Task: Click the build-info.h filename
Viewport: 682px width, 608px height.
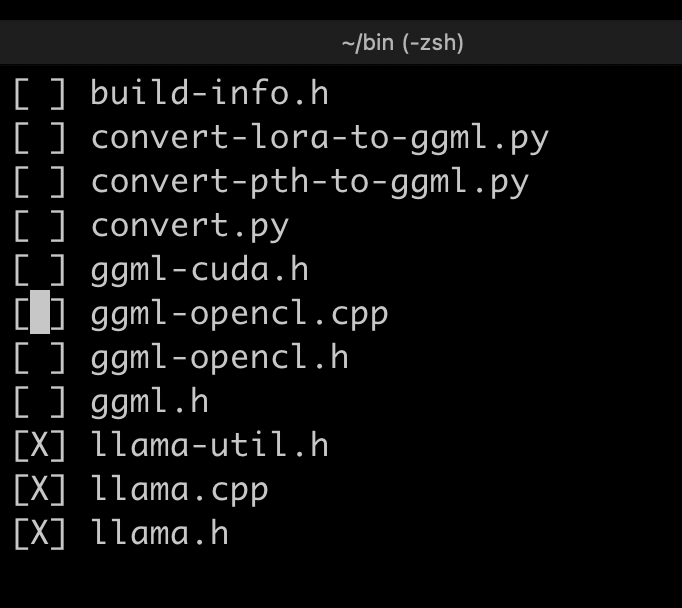Action: click(209, 94)
